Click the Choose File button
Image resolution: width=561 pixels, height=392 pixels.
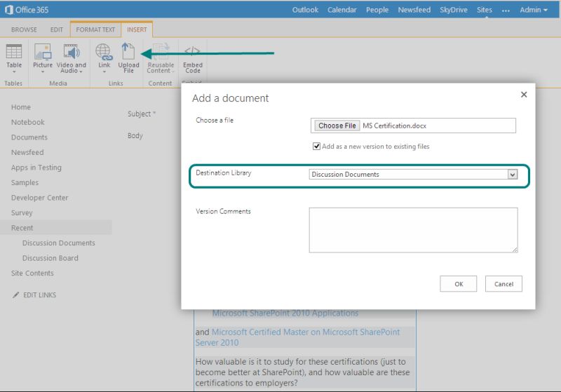click(337, 126)
